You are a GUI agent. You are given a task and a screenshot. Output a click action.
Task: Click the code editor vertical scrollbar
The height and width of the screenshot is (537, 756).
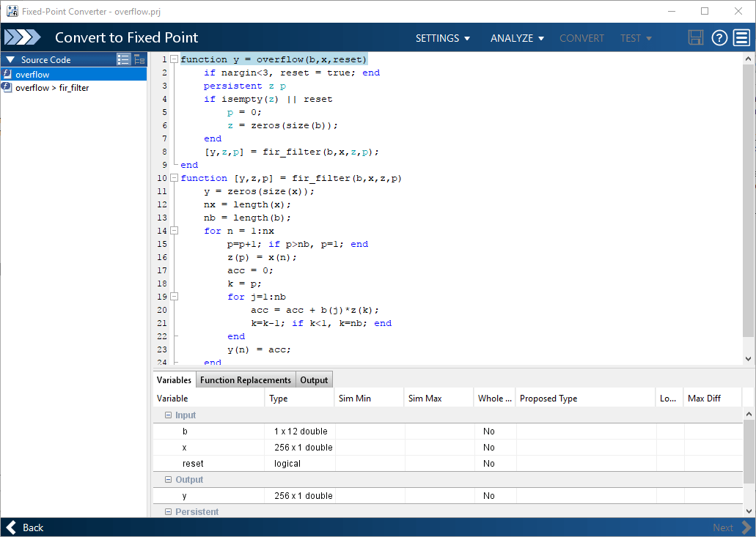tap(748, 209)
